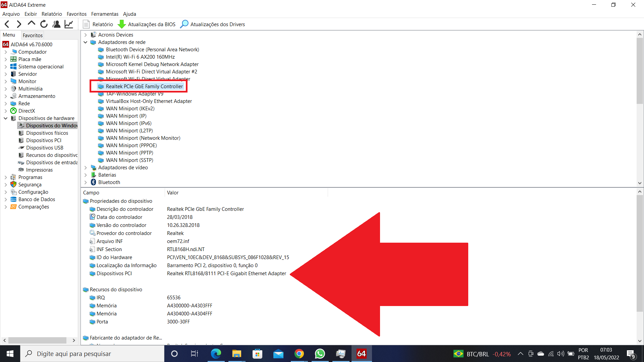Click the Up level arrow icon
Screen dimensions: 644x362
pos(32,24)
